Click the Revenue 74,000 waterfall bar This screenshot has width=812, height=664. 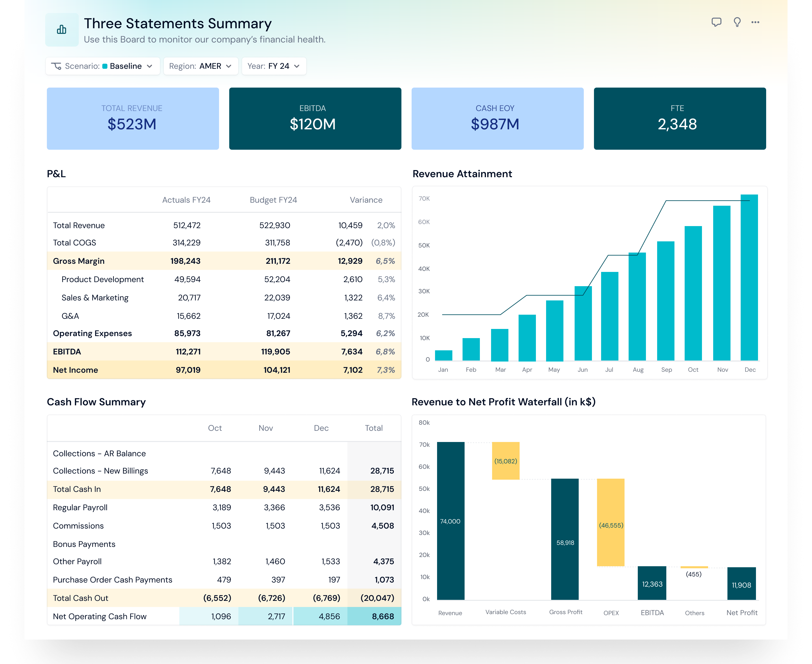coord(451,521)
